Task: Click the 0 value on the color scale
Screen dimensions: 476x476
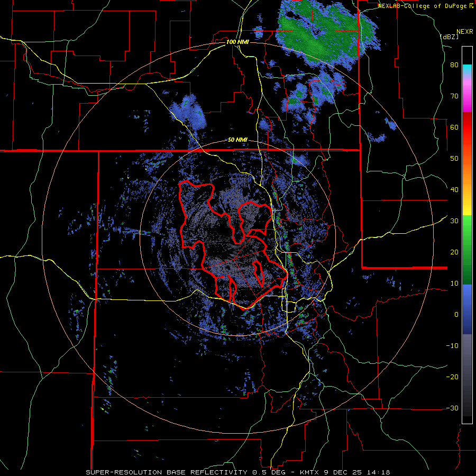Action: point(456,315)
